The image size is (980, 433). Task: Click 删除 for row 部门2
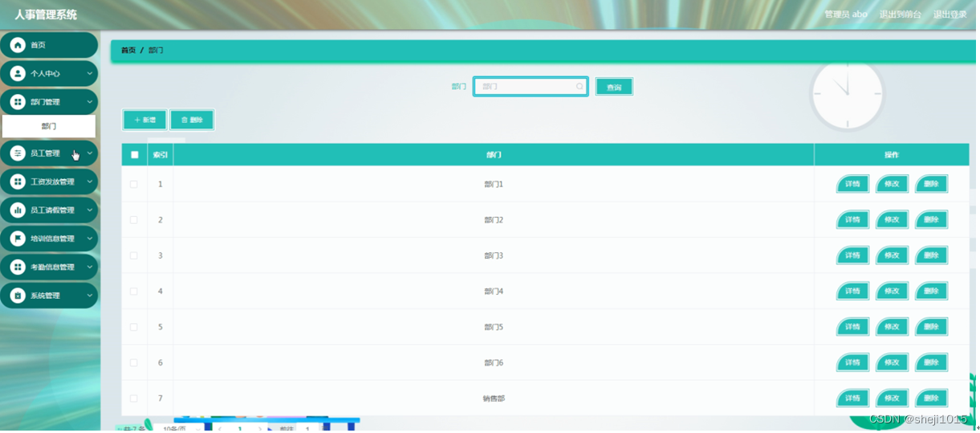coord(931,219)
